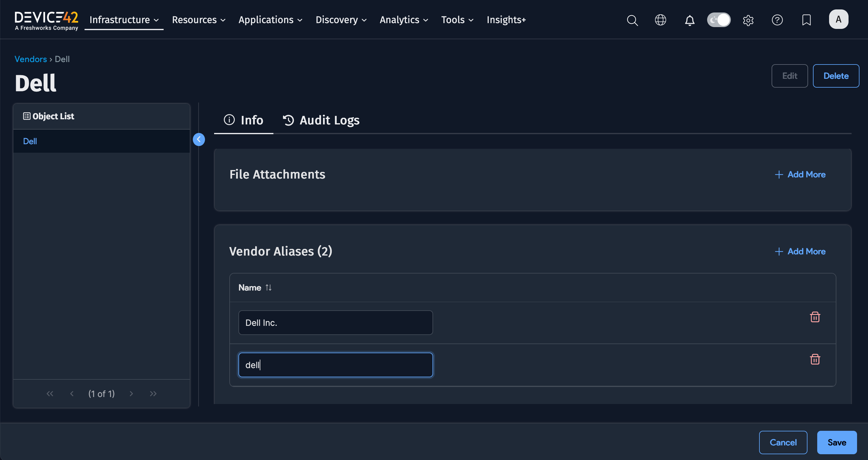Click the language globe icon
Viewport: 868px width, 460px height.
pyautogui.click(x=661, y=20)
